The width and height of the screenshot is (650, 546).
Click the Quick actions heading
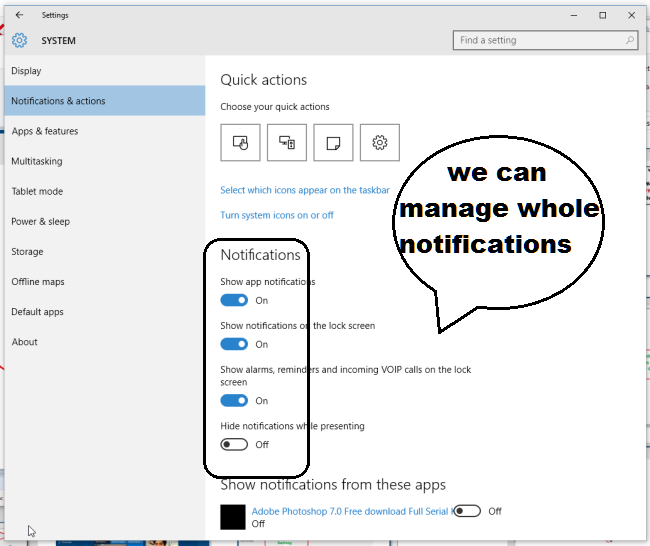coord(264,80)
